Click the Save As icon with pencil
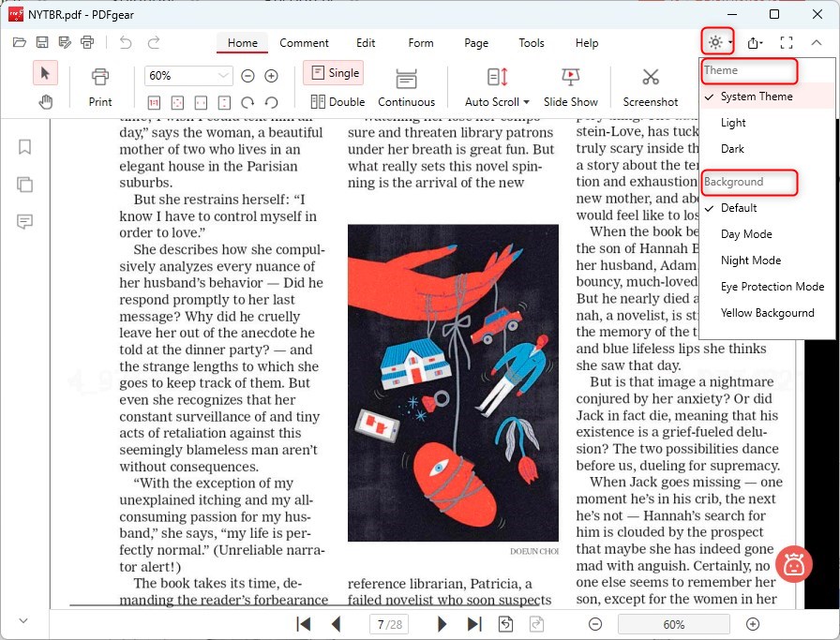The height and width of the screenshot is (640, 840). point(65,42)
